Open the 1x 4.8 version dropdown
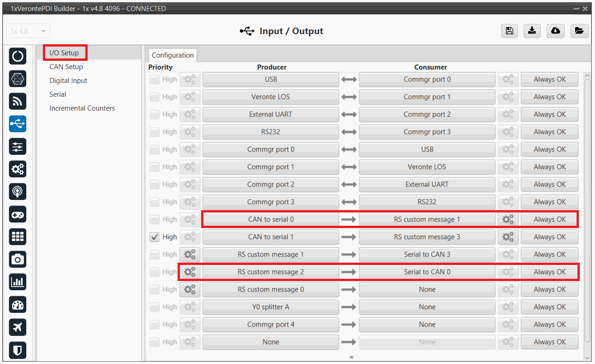The width and height of the screenshot is (595, 364). 28,31
